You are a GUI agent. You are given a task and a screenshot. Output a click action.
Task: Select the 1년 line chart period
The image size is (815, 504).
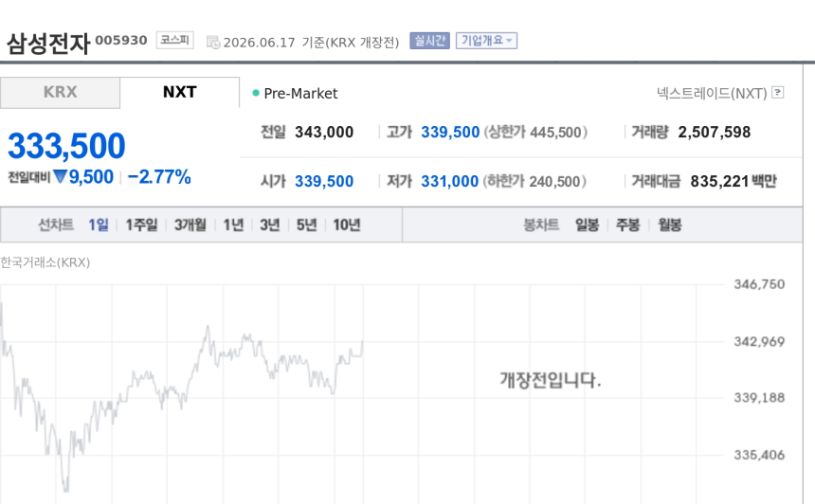[x=233, y=225]
